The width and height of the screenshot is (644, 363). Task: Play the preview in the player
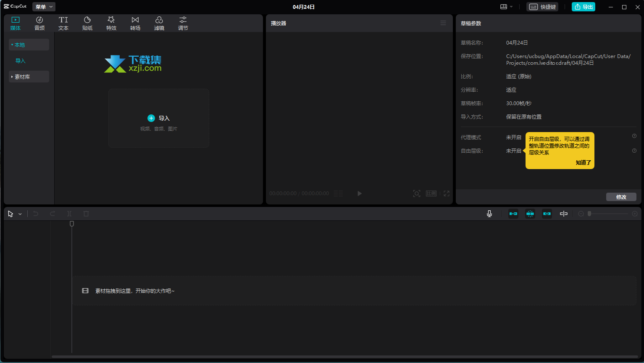pos(360,193)
